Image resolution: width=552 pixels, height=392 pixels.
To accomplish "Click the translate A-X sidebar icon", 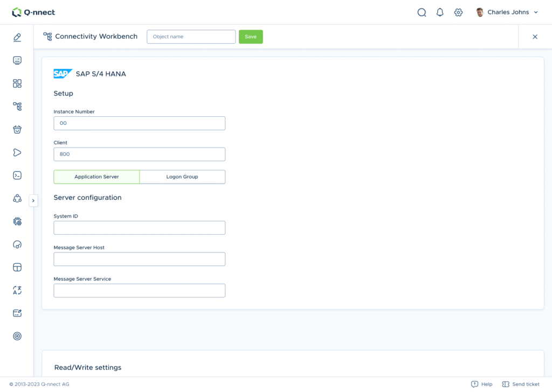I will pos(17,290).
